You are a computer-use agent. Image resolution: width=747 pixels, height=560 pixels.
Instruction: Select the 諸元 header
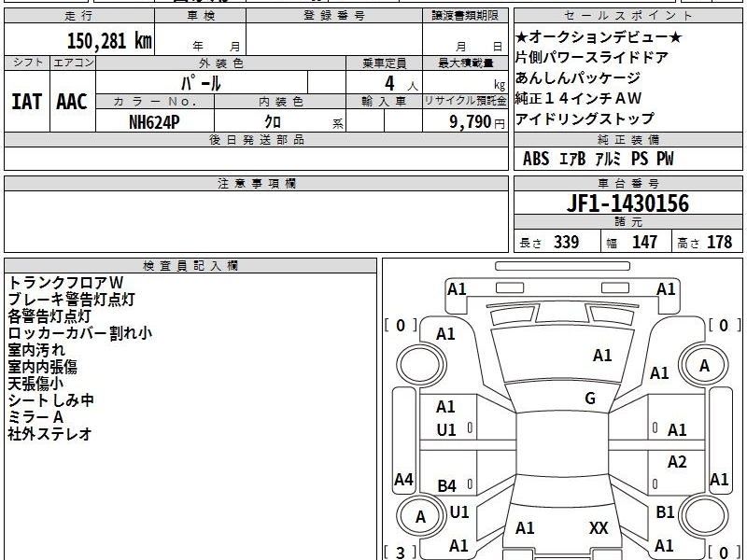(x=627, y=222)
